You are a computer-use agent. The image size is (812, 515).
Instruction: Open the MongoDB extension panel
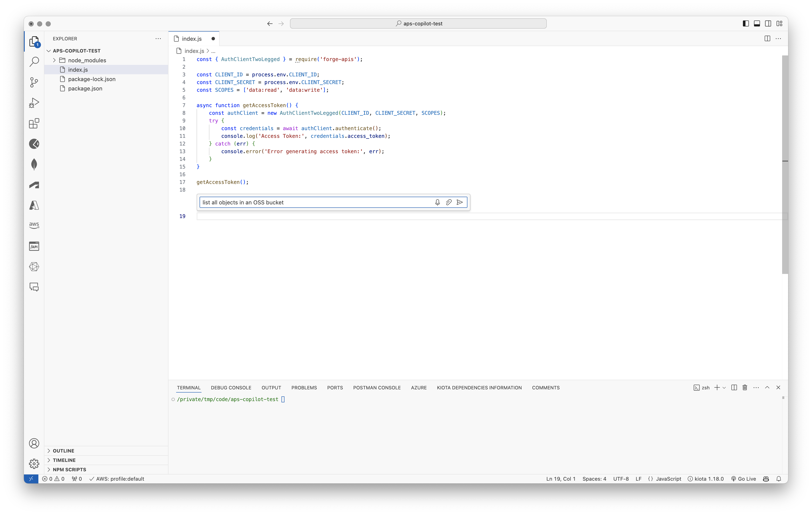click(x=34, y=164)
